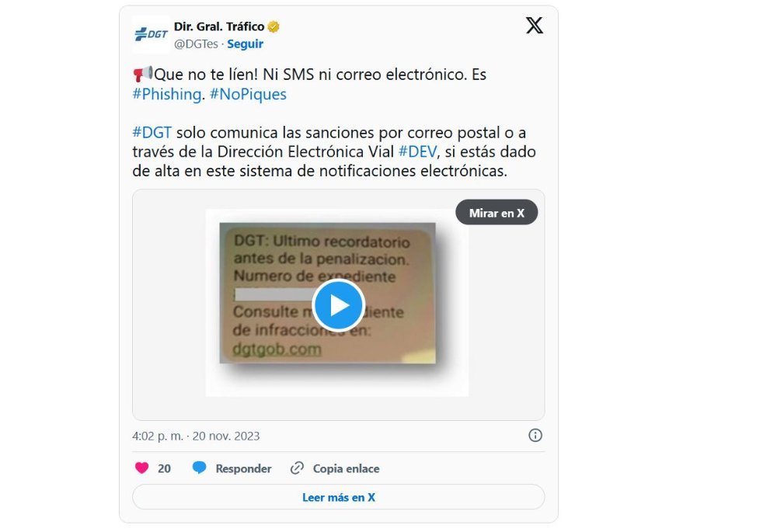Open the #DEV hashtag
777x532 pixels.
tap(418, 151)
